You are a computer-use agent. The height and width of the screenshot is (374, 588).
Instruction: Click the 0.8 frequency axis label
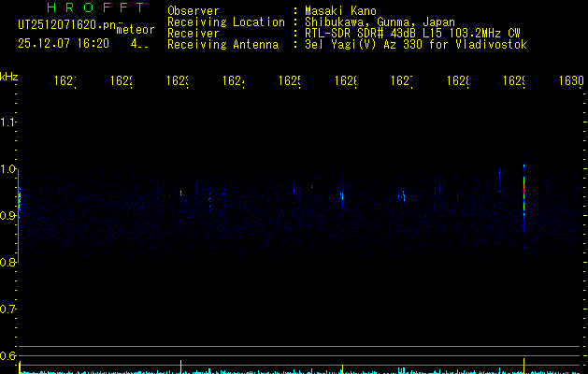coord(7,262)
